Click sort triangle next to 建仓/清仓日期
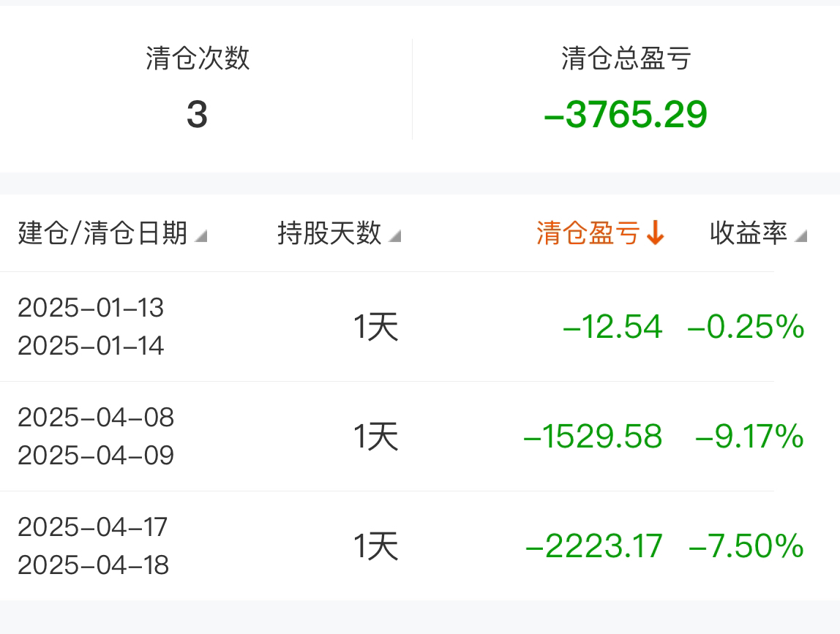Screen dimensions: 840x634 coord(200,235)
